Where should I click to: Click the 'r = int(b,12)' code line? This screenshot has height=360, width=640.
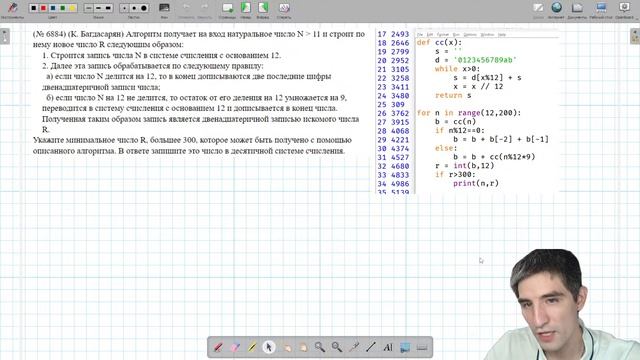click(x=464, y=166)
